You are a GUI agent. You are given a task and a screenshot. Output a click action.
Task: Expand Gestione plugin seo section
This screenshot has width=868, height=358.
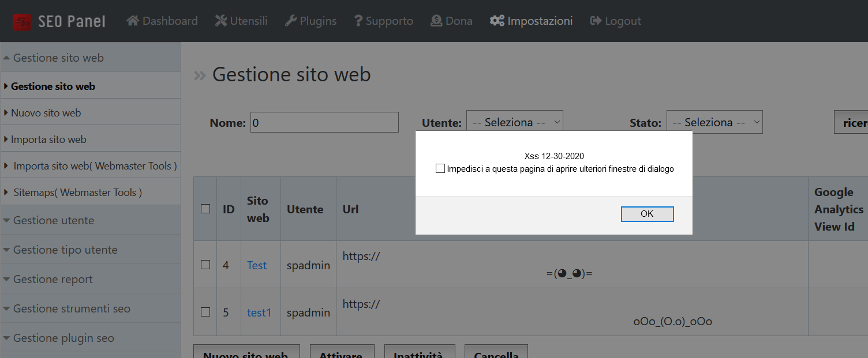[x=91, y=338]
